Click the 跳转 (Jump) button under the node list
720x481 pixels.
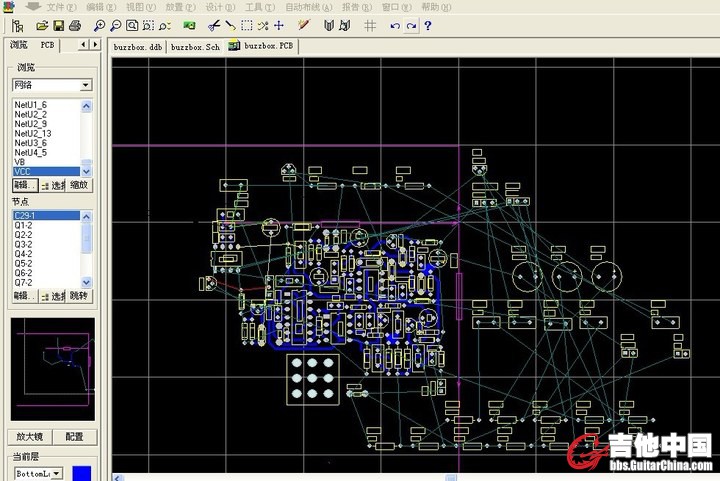pos(79,296)
